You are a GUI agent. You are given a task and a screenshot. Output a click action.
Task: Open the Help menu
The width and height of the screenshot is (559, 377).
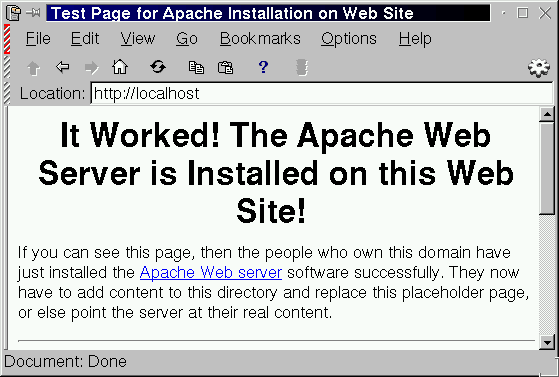[x=415, y=39]
